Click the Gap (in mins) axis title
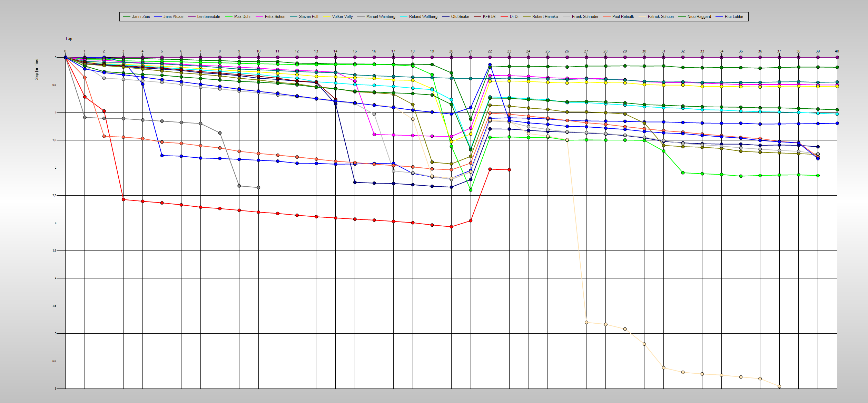The height and width of the screenshot is (403, 868). click(37, 69)
